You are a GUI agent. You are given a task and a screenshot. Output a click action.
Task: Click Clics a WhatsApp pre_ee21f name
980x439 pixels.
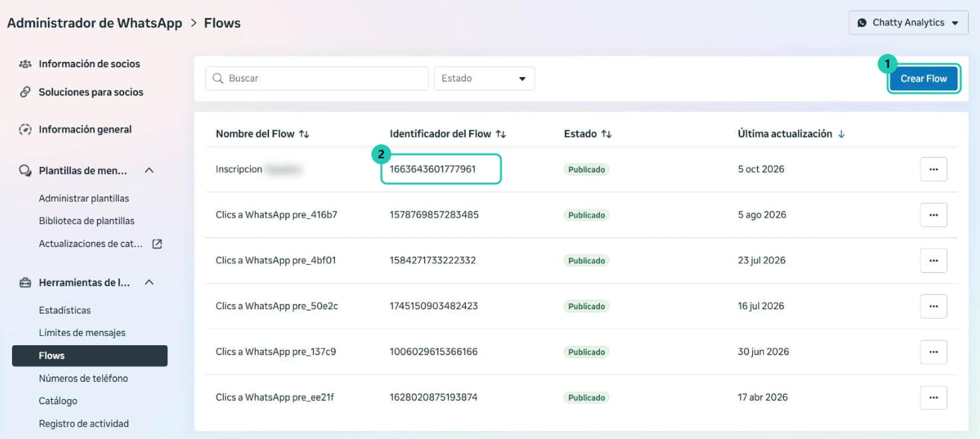pos(275,398)
